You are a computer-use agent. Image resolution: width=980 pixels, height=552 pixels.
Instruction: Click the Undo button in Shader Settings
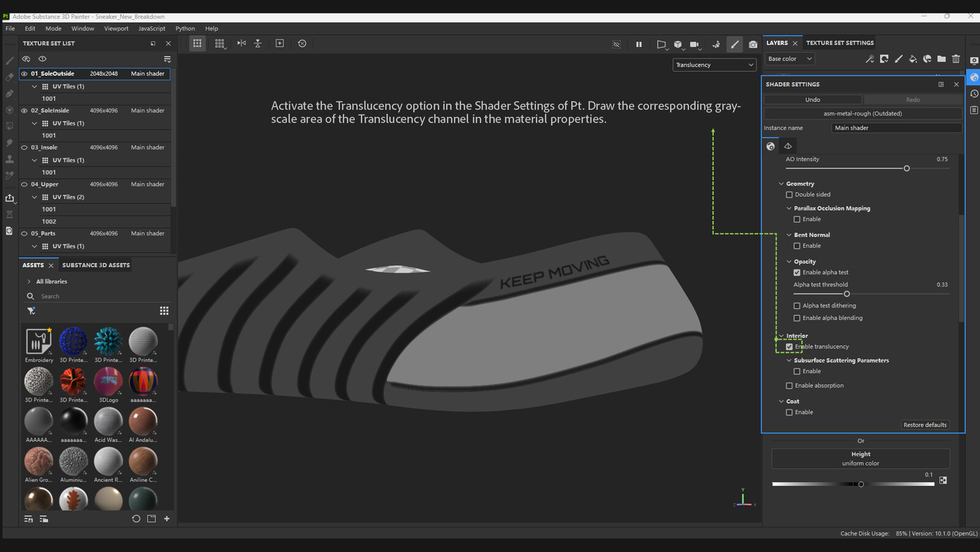click(x=813, y=100)
